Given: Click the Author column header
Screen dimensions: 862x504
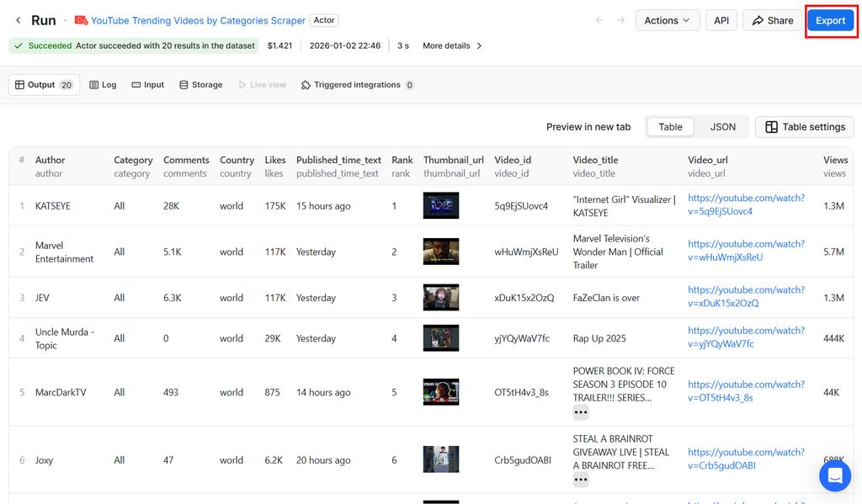Looking at the screenshot, I should [x=50, y=160].
